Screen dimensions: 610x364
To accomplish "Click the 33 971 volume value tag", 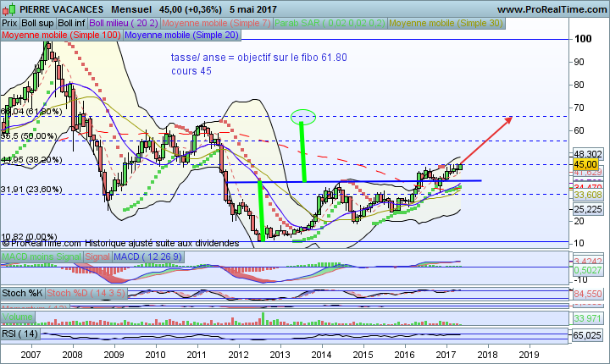I will (x=588, y=318).
